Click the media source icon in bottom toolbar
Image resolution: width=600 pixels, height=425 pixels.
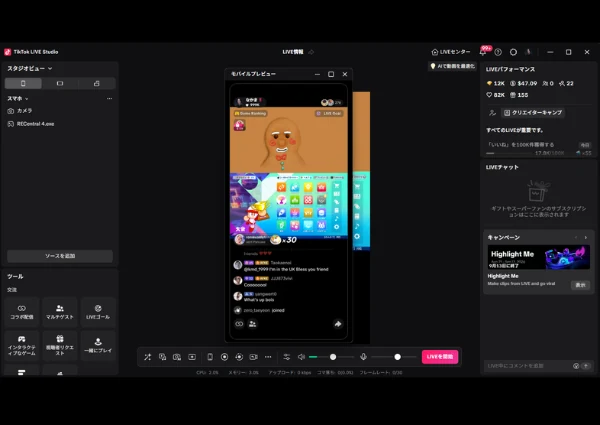click(x=192, y=357)
